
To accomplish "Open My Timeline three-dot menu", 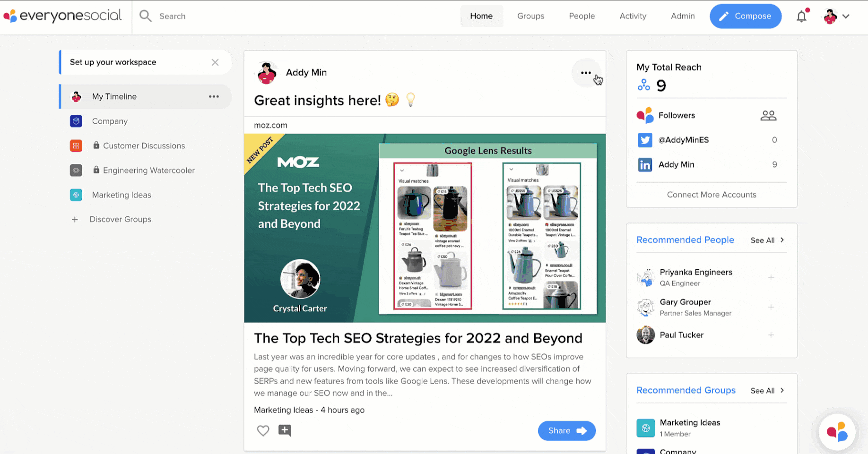I will (214, 96).
